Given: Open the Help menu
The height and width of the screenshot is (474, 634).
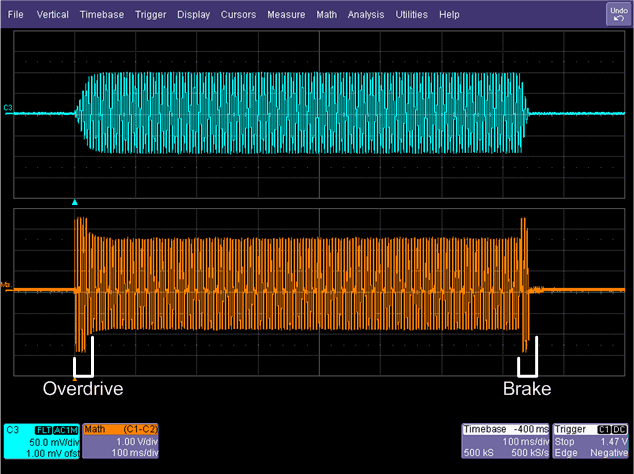Looking at the screenshot, I should pyautogui.click(x=449, y=15).
